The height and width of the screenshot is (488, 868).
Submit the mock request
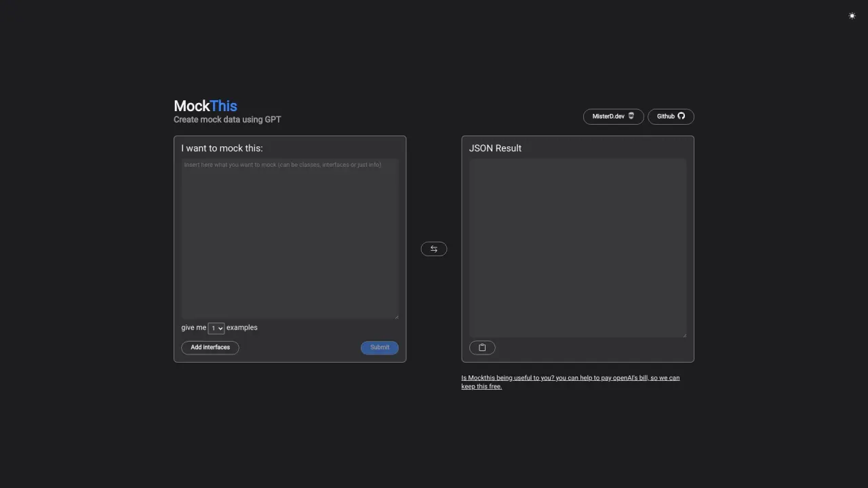[380, 348]
